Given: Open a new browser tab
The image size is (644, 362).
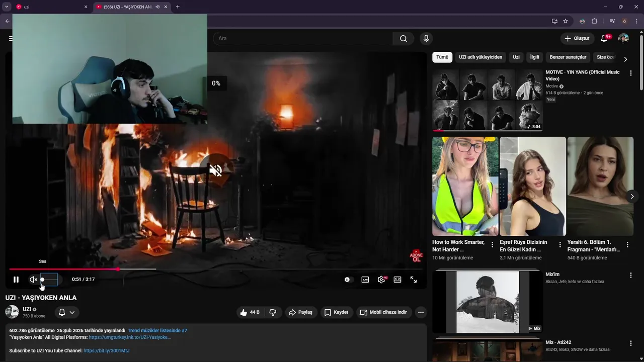Looking at the screenshot, I should tap(178, 7).
